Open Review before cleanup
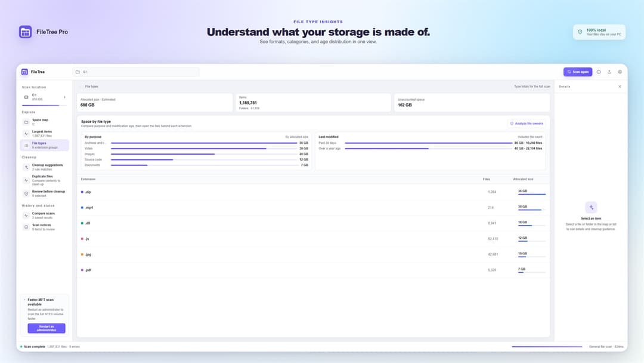Screen dimensions: 644x363 44,193
